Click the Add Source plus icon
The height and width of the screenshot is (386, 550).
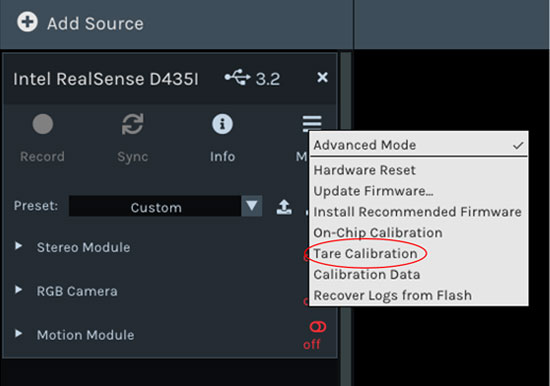pyautogui.click(x=27, y=22)
